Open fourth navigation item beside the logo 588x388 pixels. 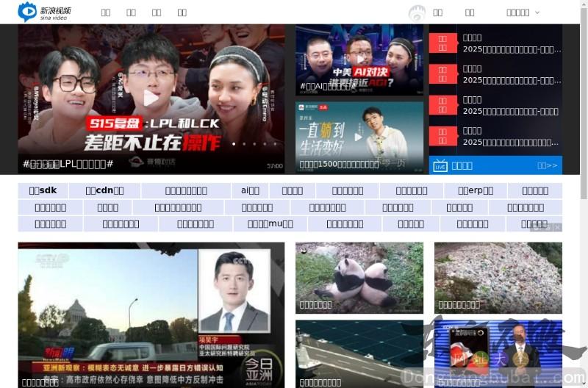click(x=182, y=12)
